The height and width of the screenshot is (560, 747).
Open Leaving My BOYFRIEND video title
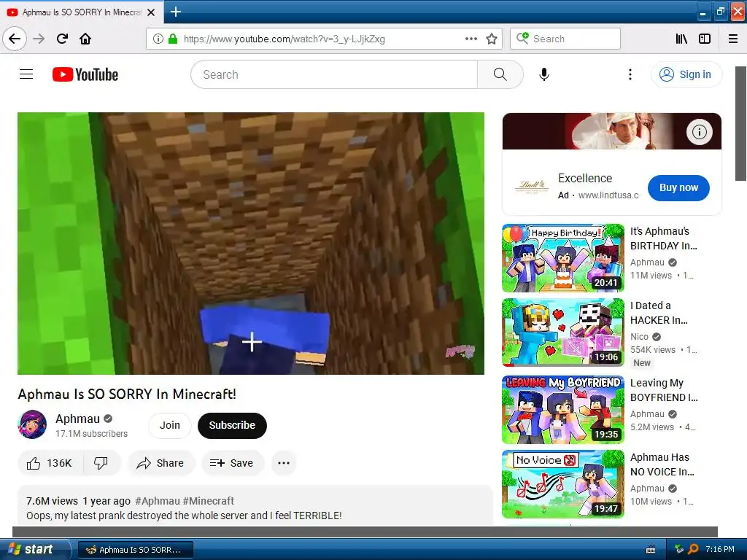[664, 390]
